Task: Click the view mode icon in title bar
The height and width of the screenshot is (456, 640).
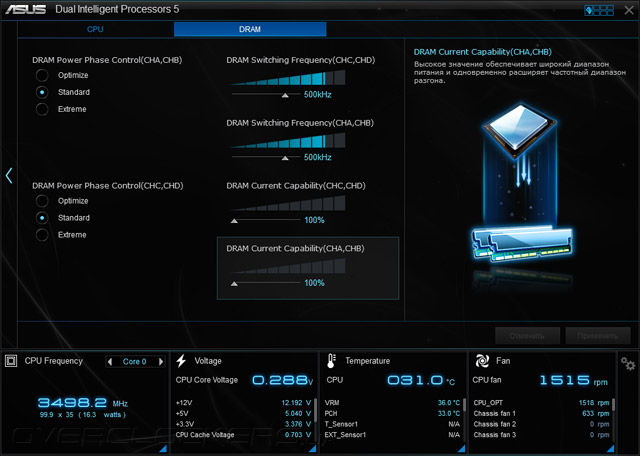Action: pyautogui.click(x=599, y=10)
